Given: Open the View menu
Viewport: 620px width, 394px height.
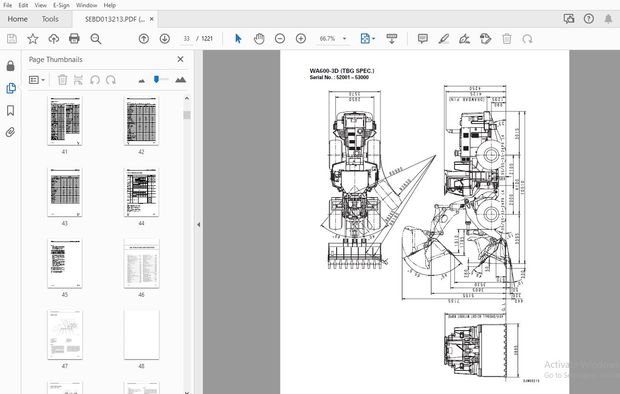Looking at the screenshot, I should [x=40, y=5].
